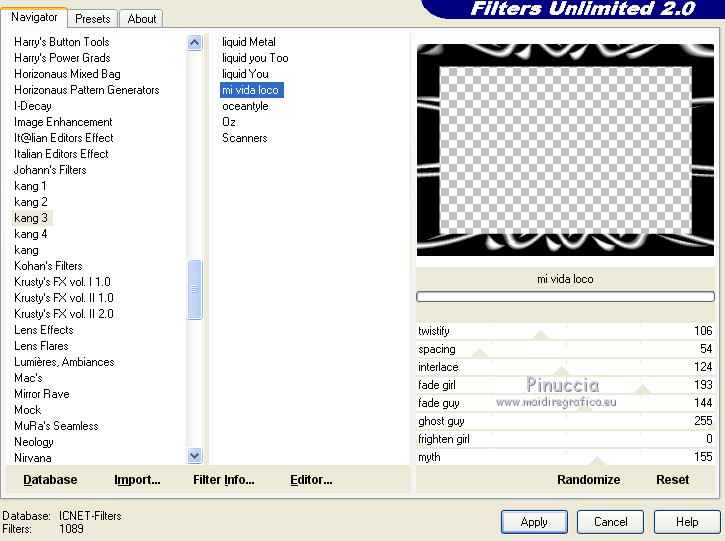The width and height of the screenshot is (725, 541).
Task: Select Lens Flares category
Action: pos(41,346)
